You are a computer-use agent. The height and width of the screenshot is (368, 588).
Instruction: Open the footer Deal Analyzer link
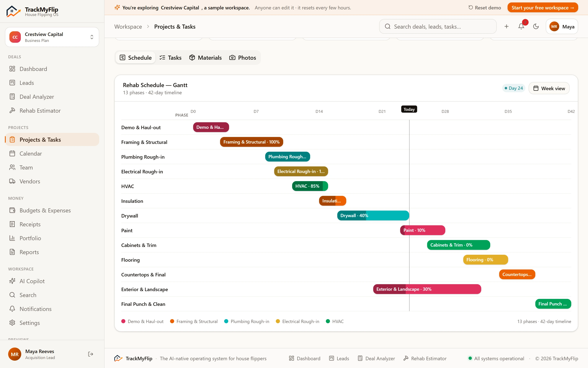pyautogui.click(x=376, y=358)
